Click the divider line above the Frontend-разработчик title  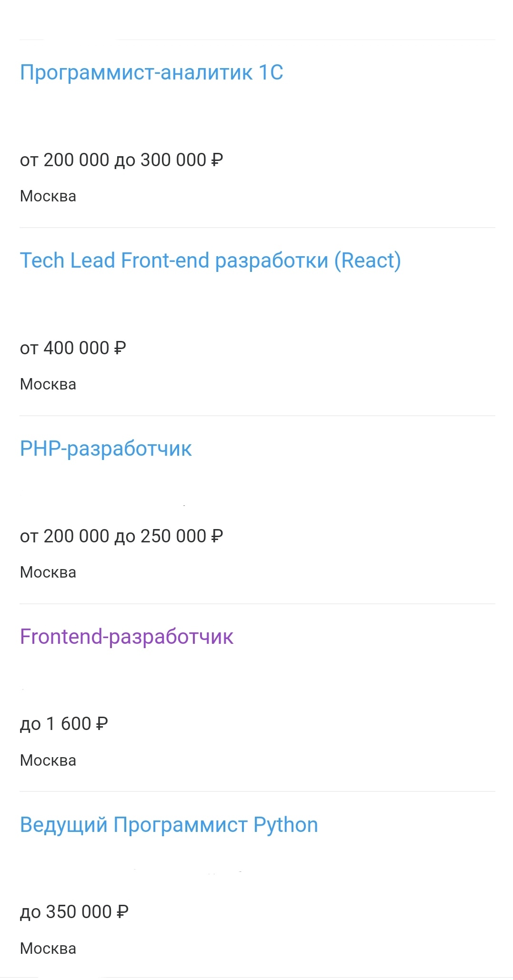[257, 604]
